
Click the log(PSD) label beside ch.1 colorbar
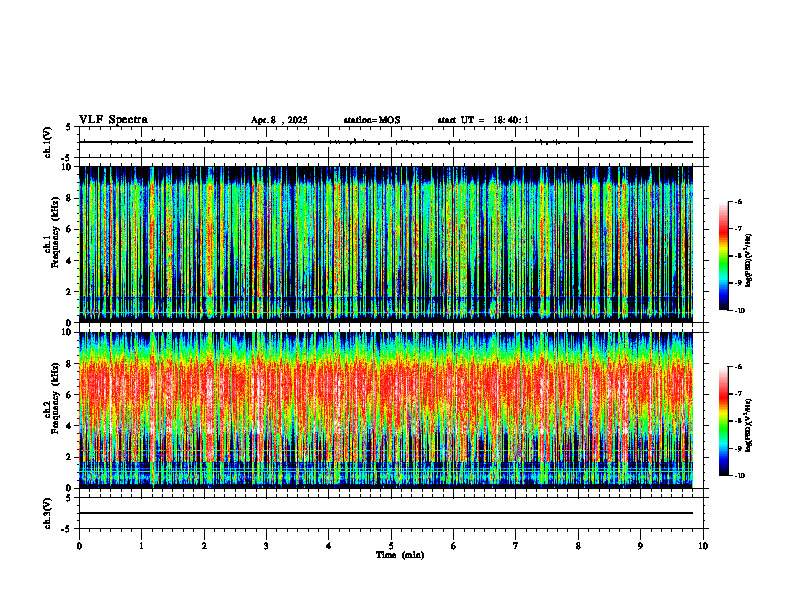click(749, 261)
